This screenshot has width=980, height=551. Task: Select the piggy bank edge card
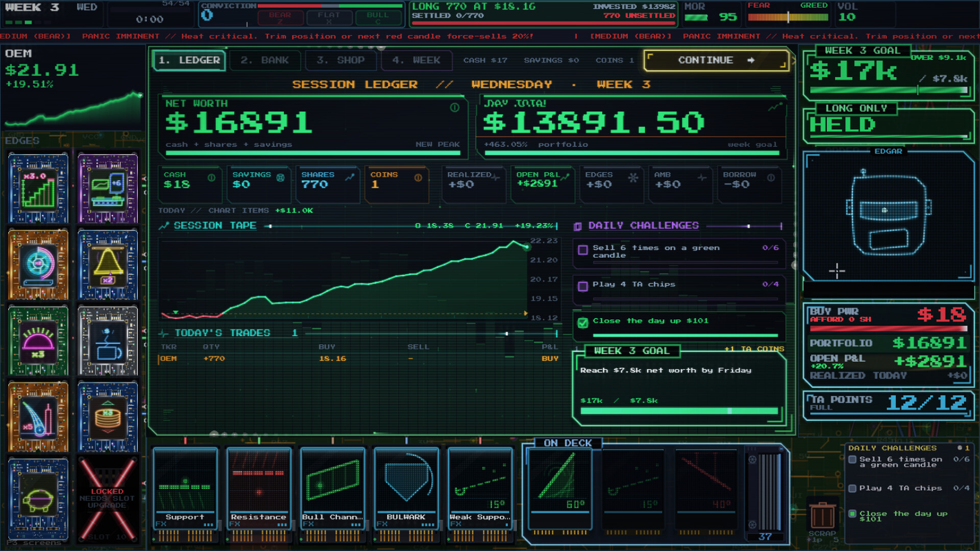pyautogui.click(x=38, y=499)
